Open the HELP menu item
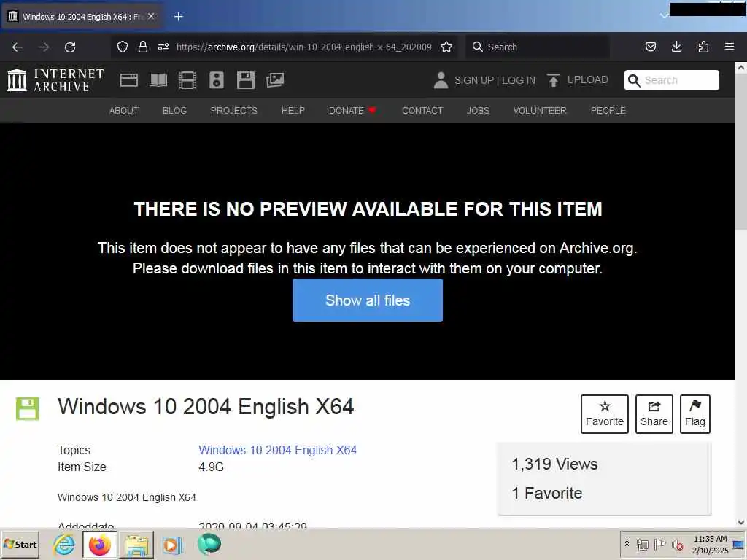747x560 pixels. (x=293, y=111)
